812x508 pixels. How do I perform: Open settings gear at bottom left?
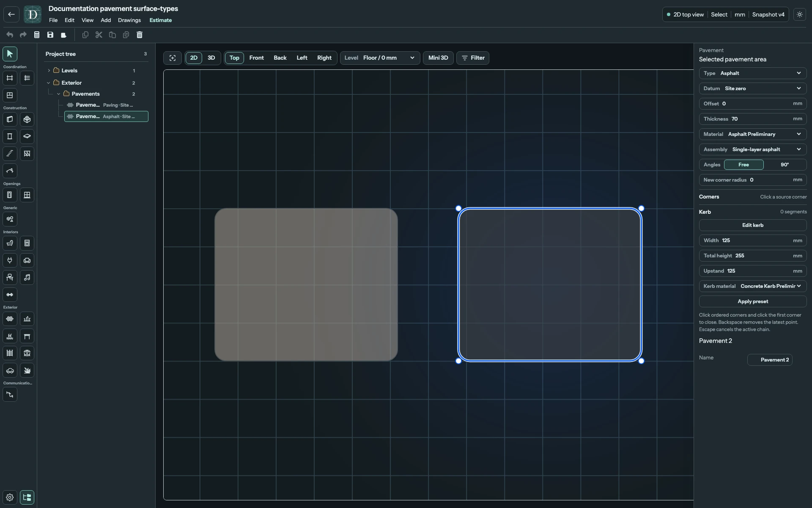coord(10,497)
